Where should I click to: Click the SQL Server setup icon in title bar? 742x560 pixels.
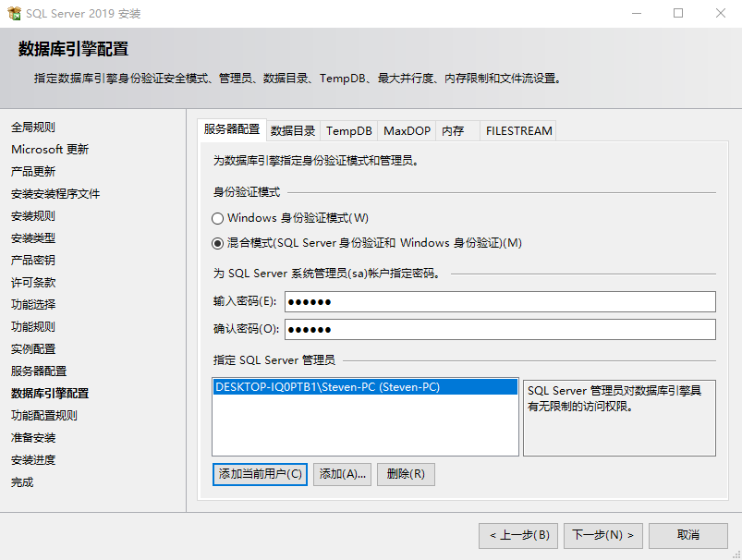point(14,13)
